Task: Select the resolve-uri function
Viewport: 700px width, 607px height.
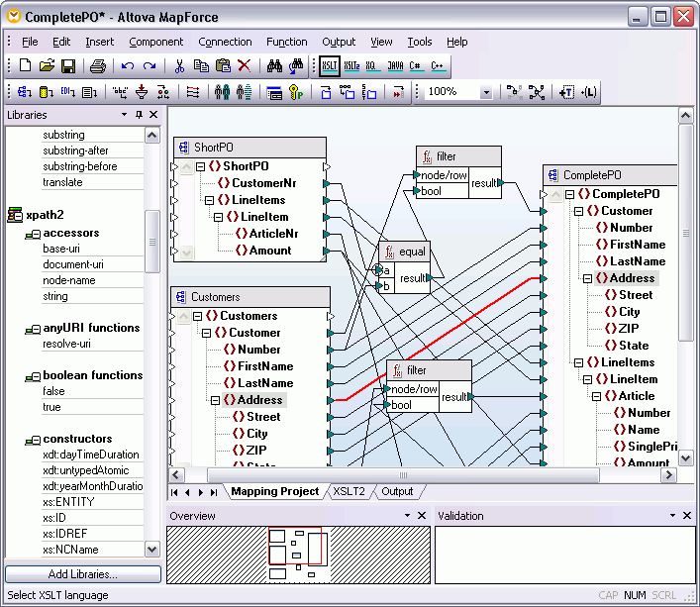Action: [66, 344]
